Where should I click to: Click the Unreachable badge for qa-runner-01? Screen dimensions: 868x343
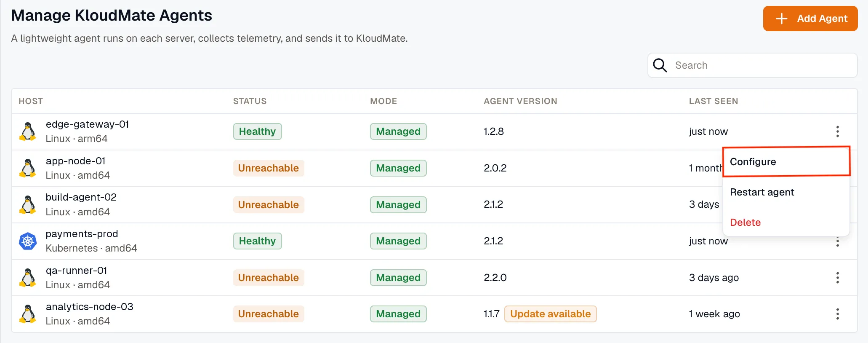click(269, 278)
